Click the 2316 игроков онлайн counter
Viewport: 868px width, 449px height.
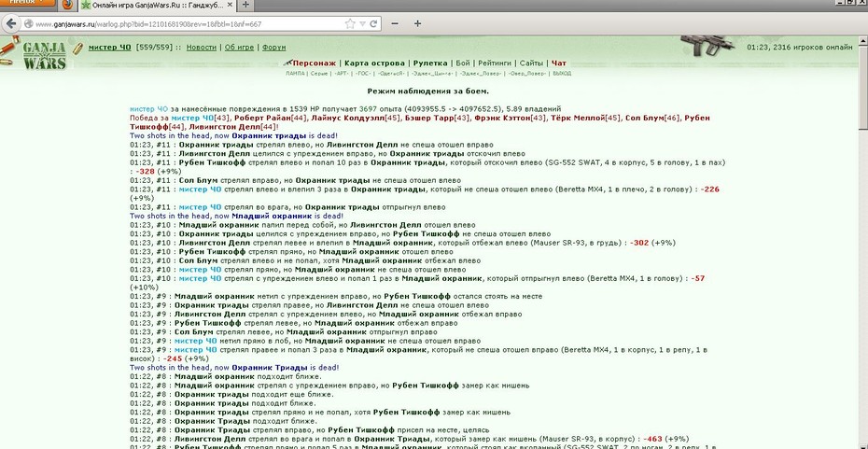pyautogui.click(x=813, y=48)
